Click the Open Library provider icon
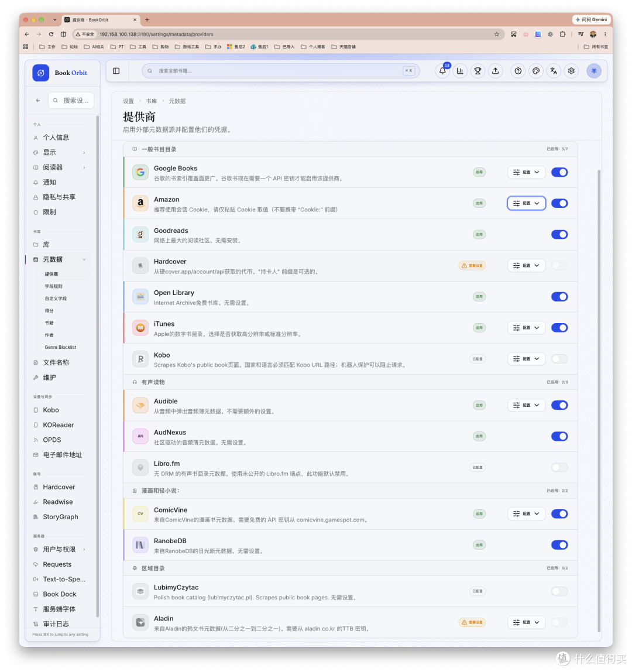Screen dimensions: 632x672 [x=140, y=297]
